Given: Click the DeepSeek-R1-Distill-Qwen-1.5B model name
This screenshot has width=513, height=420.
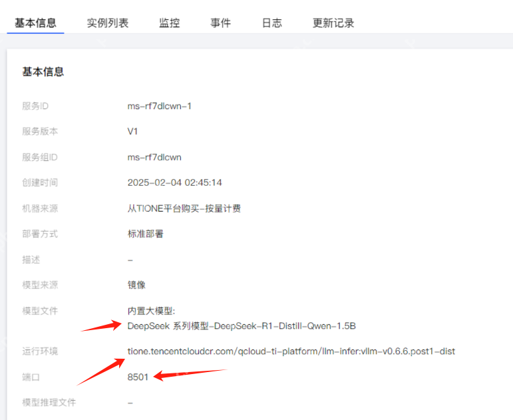Looking at the screenshot, I should click(x=285, y=326).
